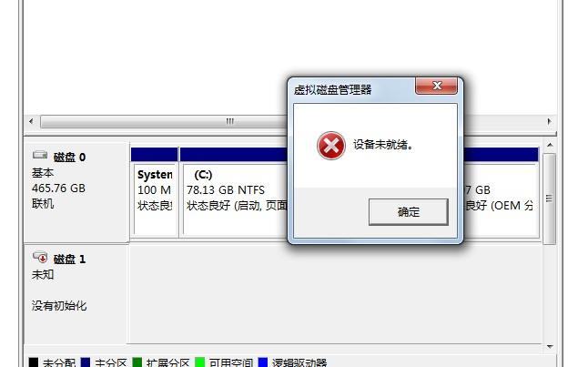Close the 虚拟磁盘管理器 dialog

click(437, 86)
